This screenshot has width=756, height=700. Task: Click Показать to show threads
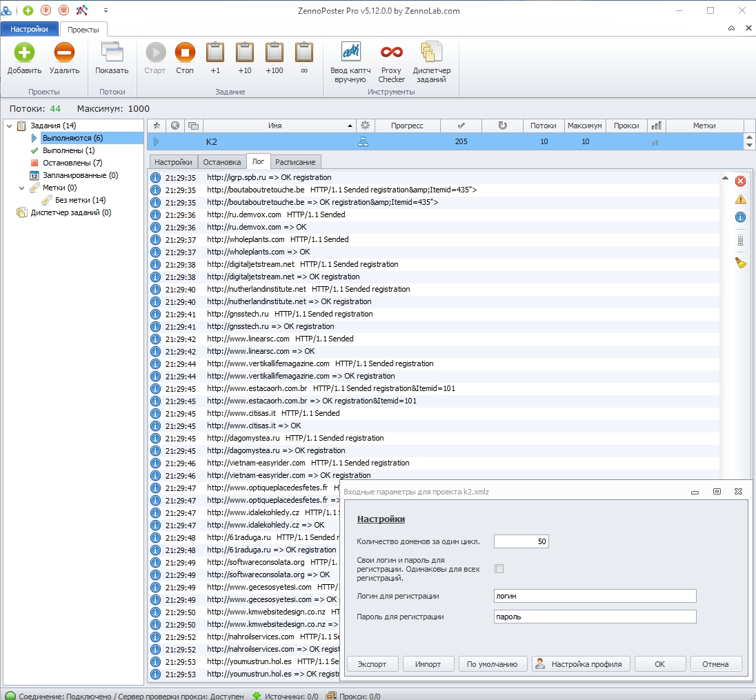[x=112, y=59]
